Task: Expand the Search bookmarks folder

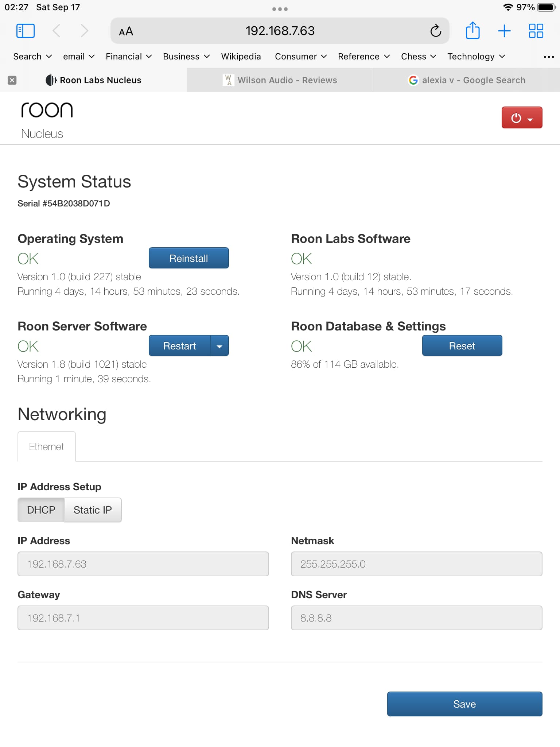Action: pyautogui.click(x=32, y=57)
